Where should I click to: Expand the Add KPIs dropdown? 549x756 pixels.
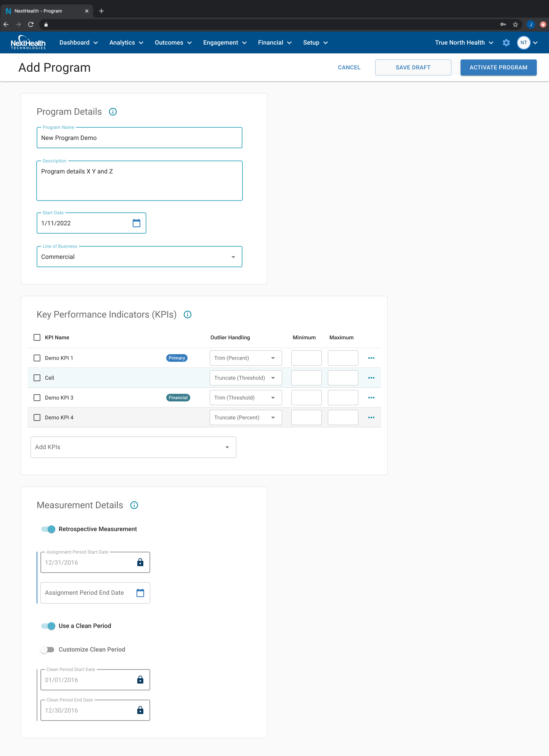[x=133, y=447]
